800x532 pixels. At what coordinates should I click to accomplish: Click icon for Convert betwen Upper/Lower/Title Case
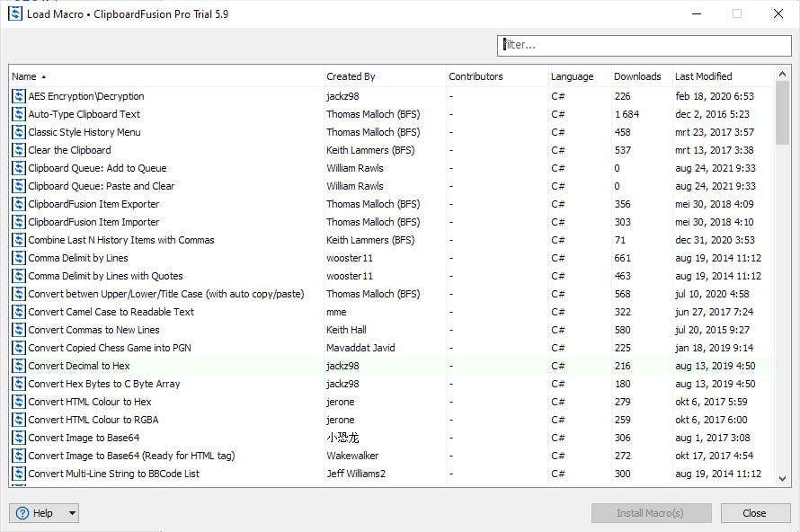coord(19,294)
